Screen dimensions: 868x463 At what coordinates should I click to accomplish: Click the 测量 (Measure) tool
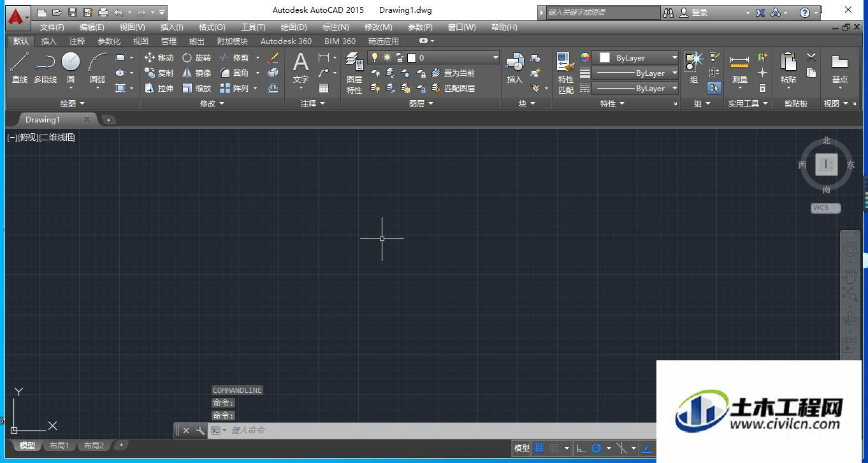[x=739, y=69]
